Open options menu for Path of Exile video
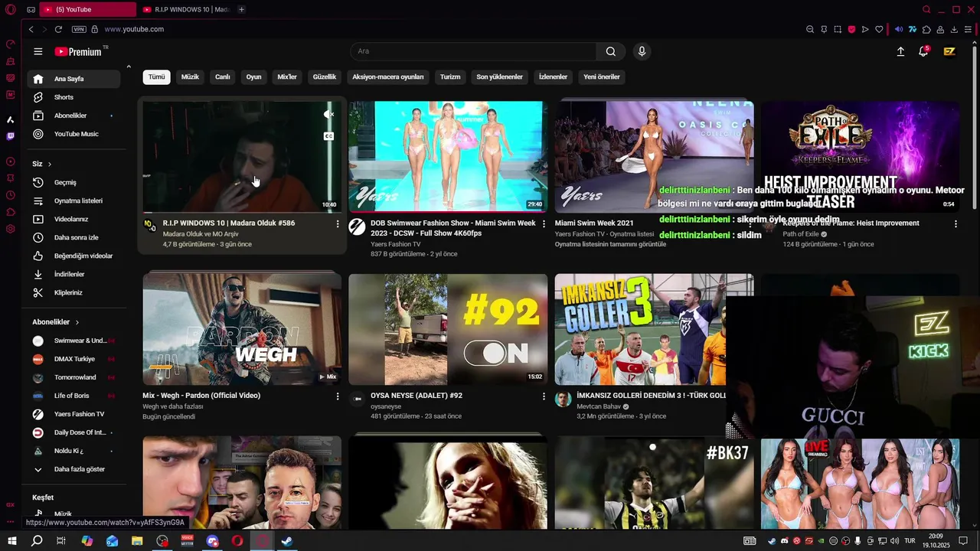This screenshot has height=551, width=980. click(x=955, y=223)
